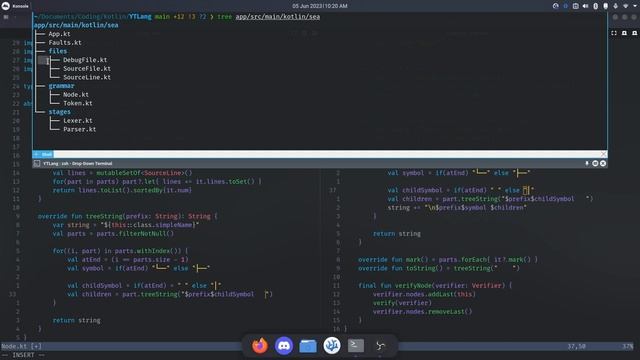Launch Firefox from the dock
This screenshot has height=360, width=640.
260,346
